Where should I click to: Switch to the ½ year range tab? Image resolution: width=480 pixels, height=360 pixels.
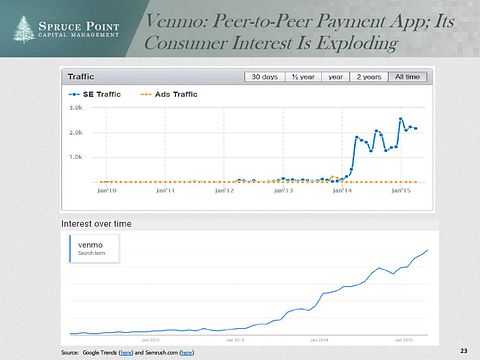tap(303, 77)
